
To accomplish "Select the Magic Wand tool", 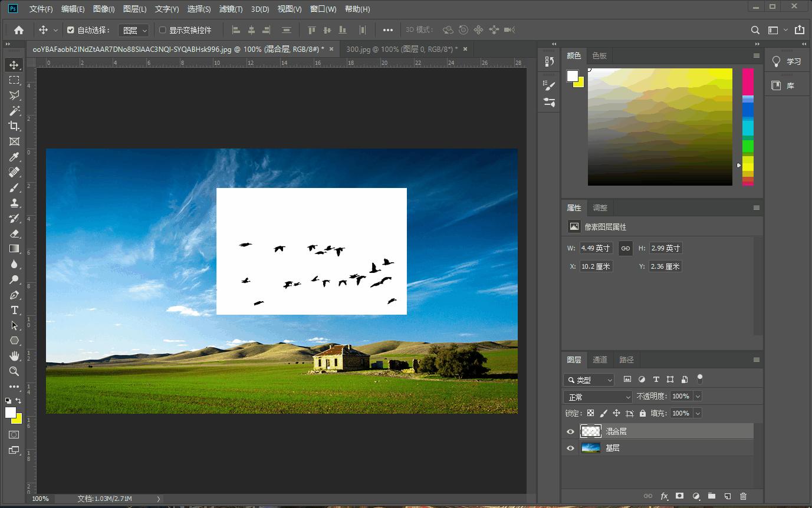I will (x=14, y=110).
